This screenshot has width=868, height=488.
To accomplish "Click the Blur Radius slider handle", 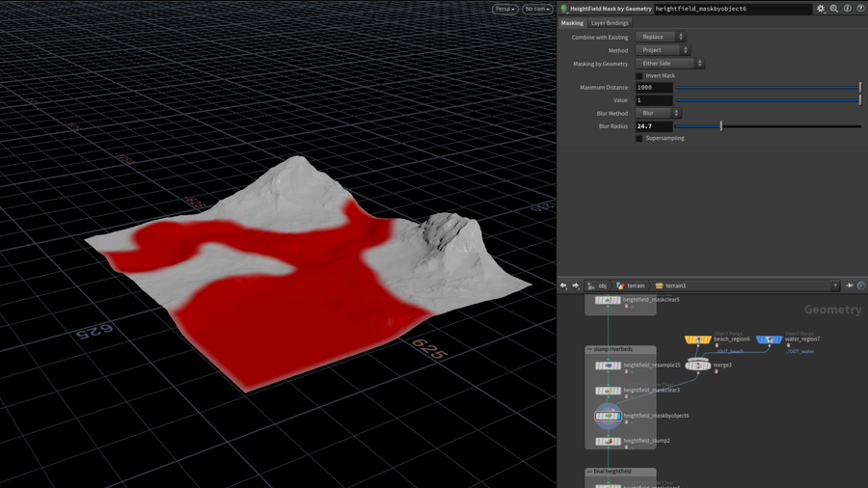I will click(x=720, y=126).
